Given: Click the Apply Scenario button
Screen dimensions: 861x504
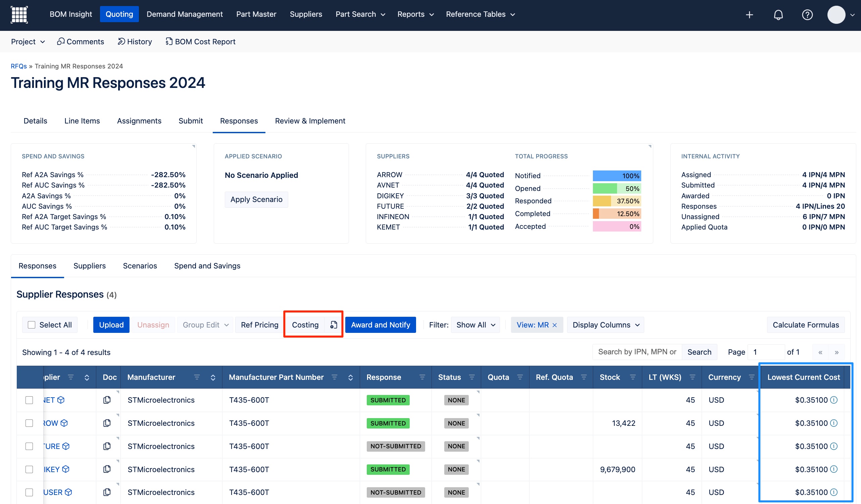Looking at the screenshot, I should 256,199.
